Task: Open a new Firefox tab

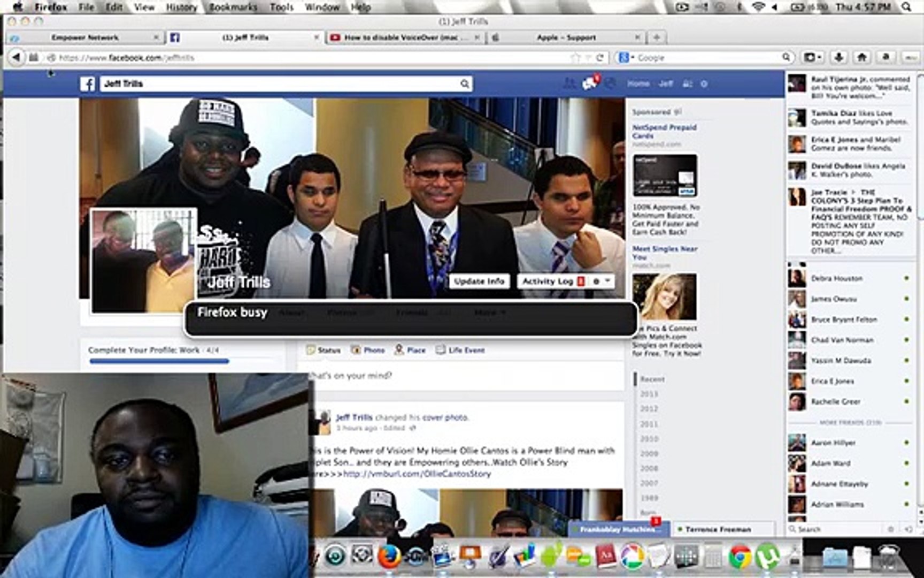Action: 657,37
